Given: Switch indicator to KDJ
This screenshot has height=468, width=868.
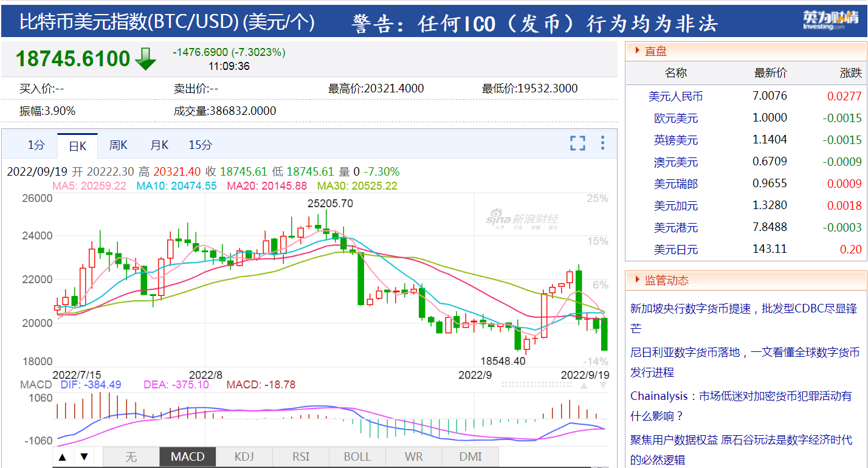Looking at the screenshot, I should click(244, 456).
